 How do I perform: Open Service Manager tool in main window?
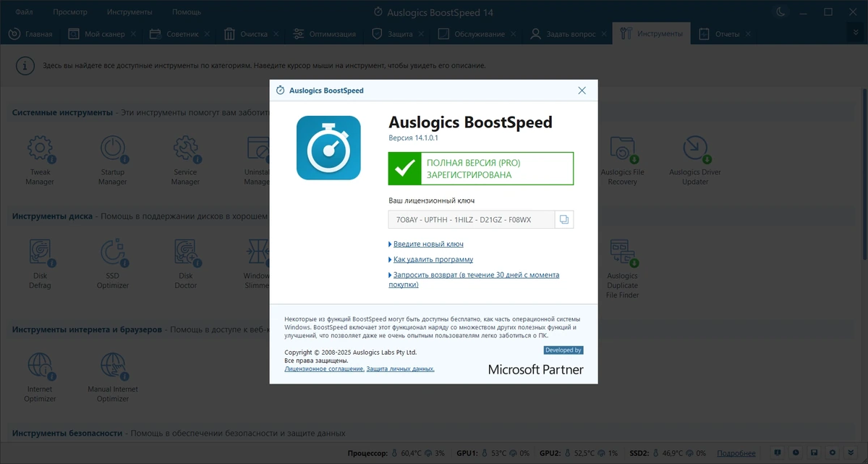point(185,161)
